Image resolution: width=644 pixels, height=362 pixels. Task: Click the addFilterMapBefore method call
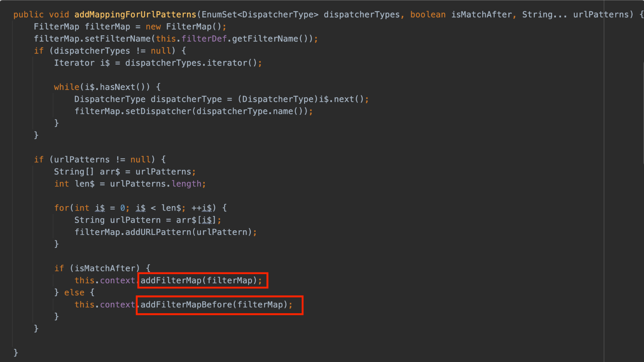(186, 305)
